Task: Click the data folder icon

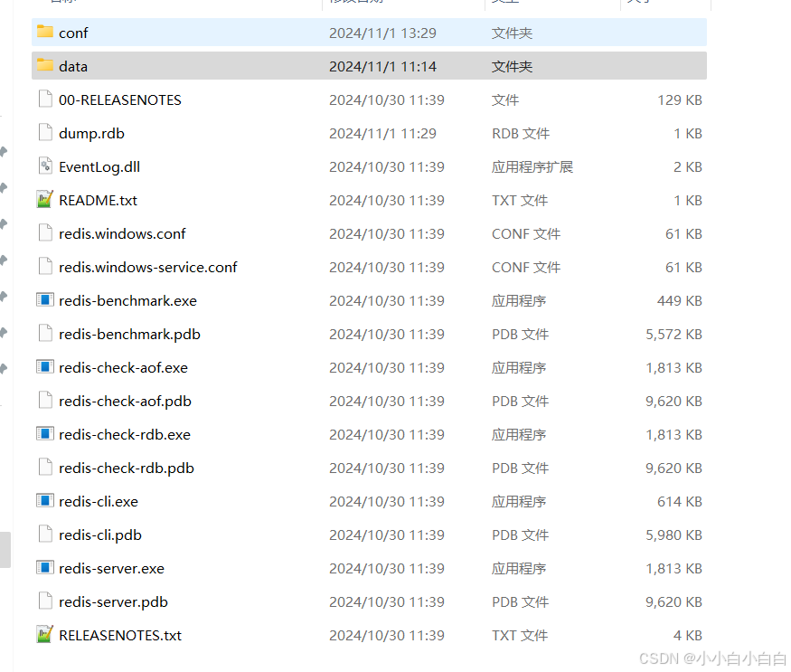Action: click(x=45, y=65)
